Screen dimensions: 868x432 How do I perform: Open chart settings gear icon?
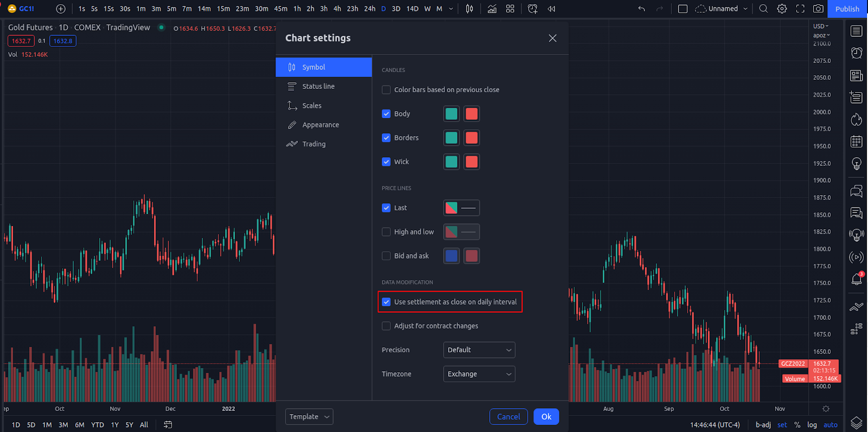click(x=782, y=9)
